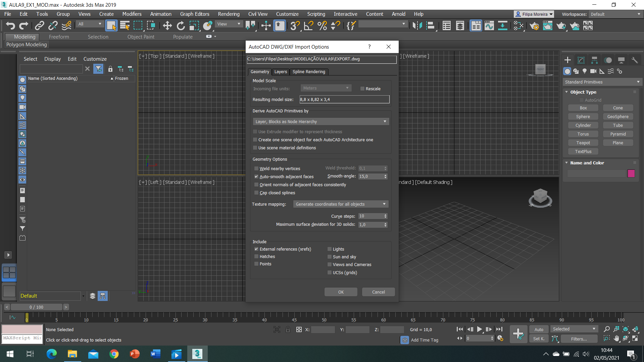
Task: Select the Lights category icon
Action: [x=585, y=71]
